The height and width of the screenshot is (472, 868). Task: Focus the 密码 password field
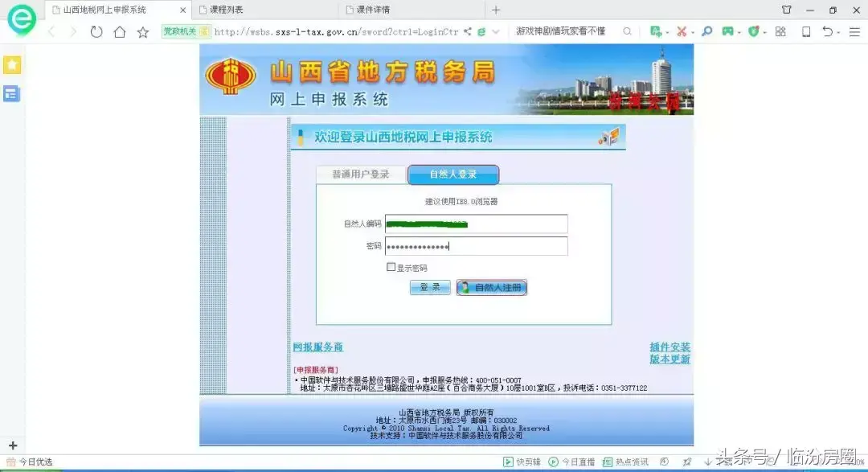476,246
